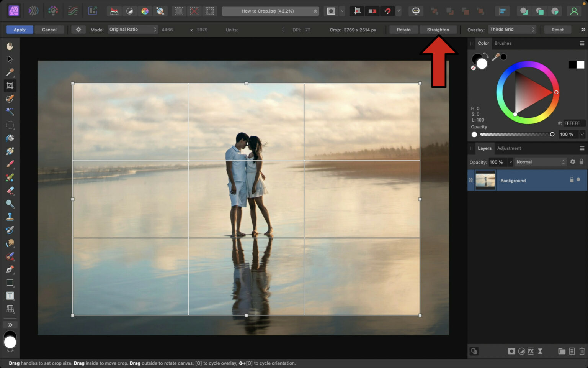This screenshot has width=588, height=368.
Task: Click the Straighten button
Action: coord(438,30)
